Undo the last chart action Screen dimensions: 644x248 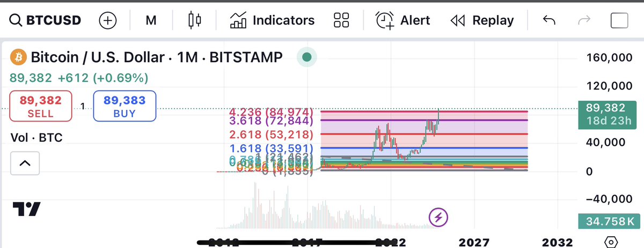[548, 21]
